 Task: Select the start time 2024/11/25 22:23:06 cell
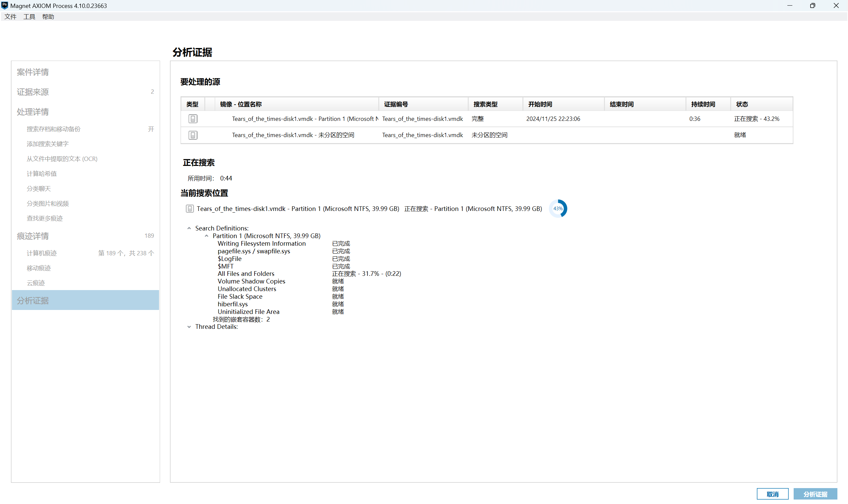pyautogui.click(x=553, y=119)
